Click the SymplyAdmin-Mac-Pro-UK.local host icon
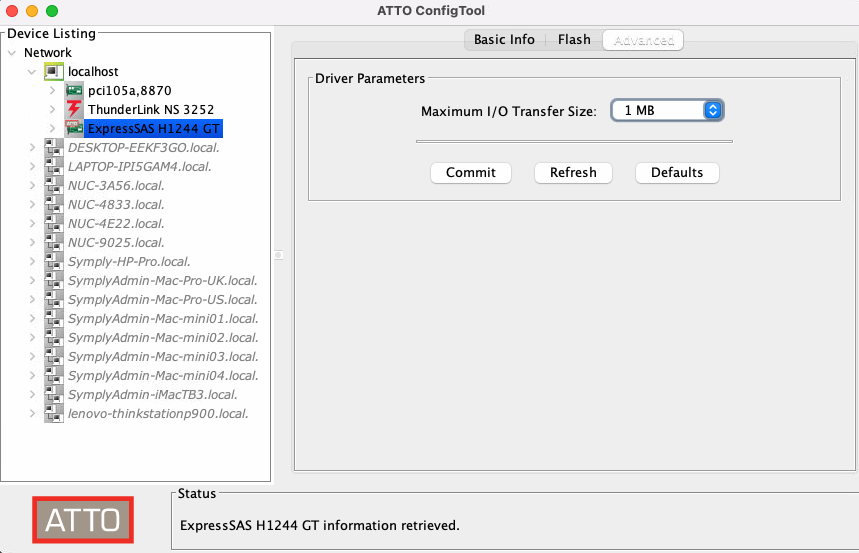 (54, 281)
